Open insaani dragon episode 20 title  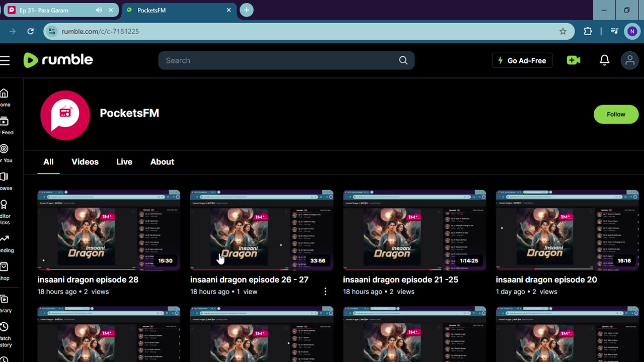[x=546, y=280]
